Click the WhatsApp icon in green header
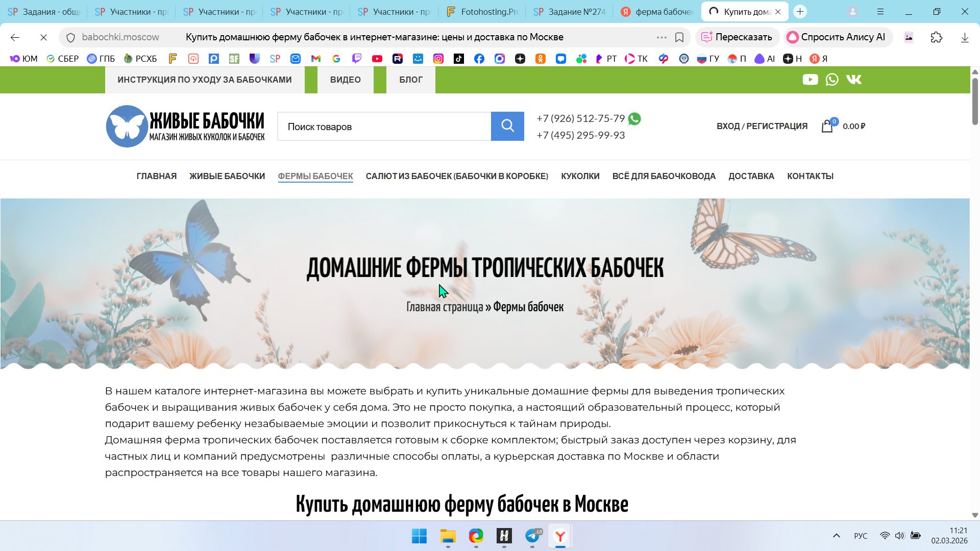This screenshot has height=551, width=980. (832, 80)
